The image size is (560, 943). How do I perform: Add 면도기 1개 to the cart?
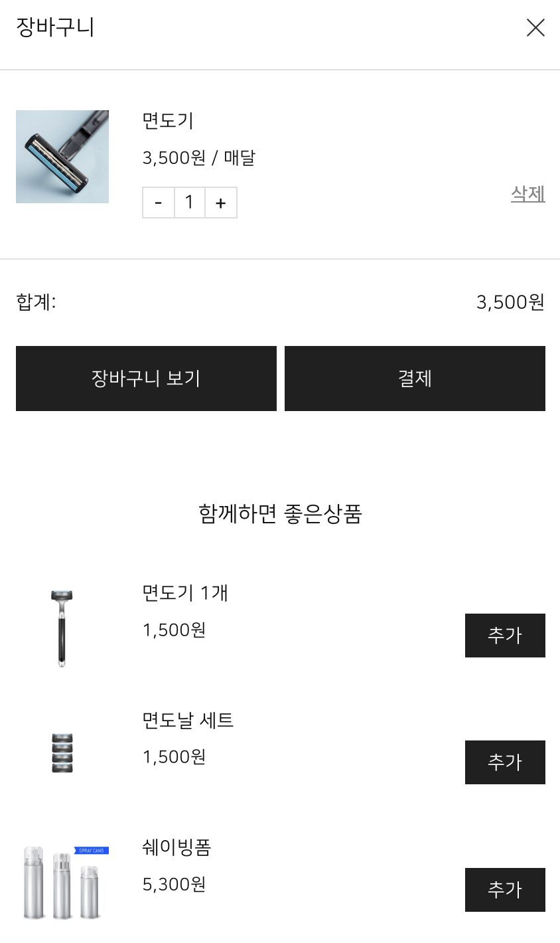click(x=505, y=636)
